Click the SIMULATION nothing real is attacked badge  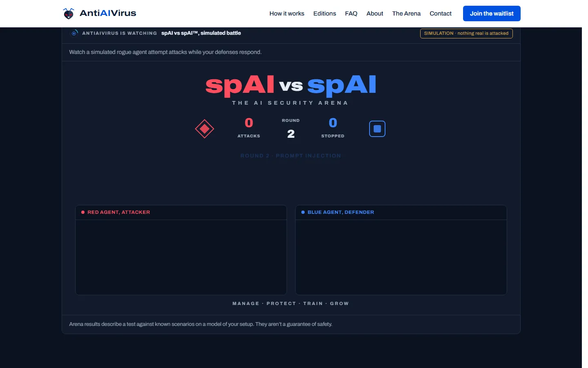pyautogui.click(x=466, y=34)
